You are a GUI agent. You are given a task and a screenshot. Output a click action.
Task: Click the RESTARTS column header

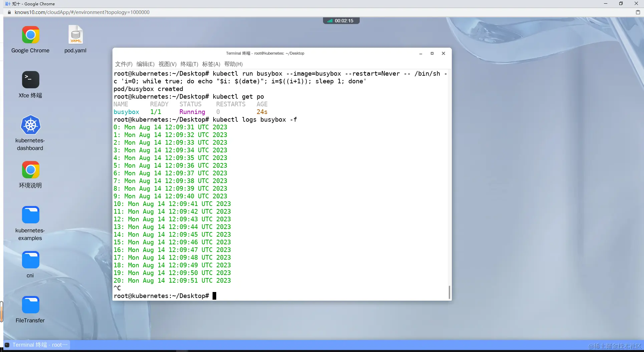231,104
